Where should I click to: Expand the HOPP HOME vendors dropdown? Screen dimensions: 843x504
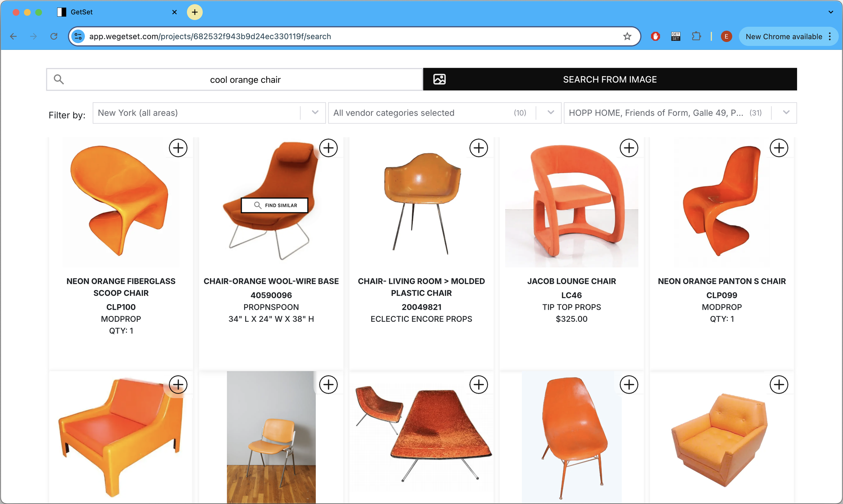click(786, 113)
